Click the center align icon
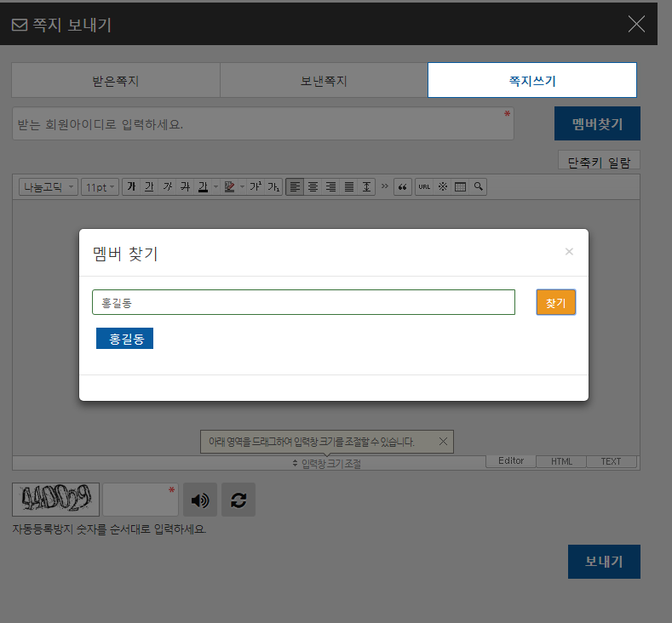 click(313, 186)
